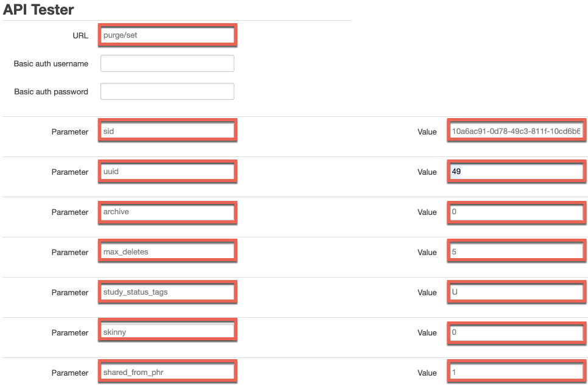This screenshot has height=389, width=588.
Task: Click the skinny value field showing 0
Action: coord(516,332)
